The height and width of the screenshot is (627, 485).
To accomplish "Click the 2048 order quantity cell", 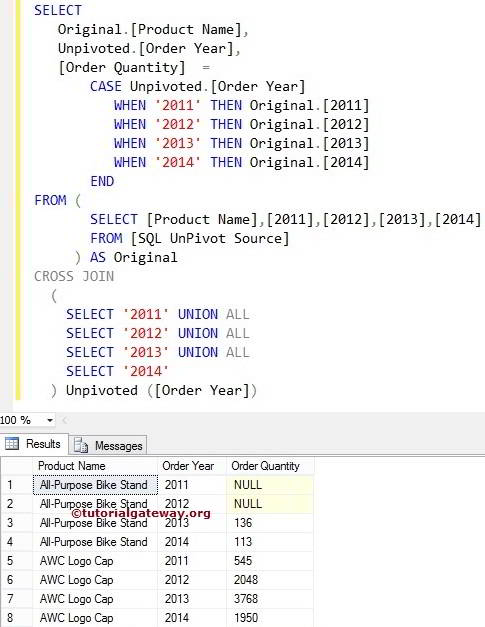I will [x=270, y=580].
